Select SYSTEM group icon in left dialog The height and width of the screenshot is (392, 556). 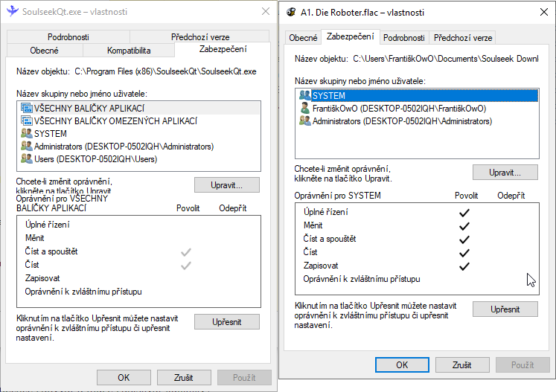click(x=28, y=133)
